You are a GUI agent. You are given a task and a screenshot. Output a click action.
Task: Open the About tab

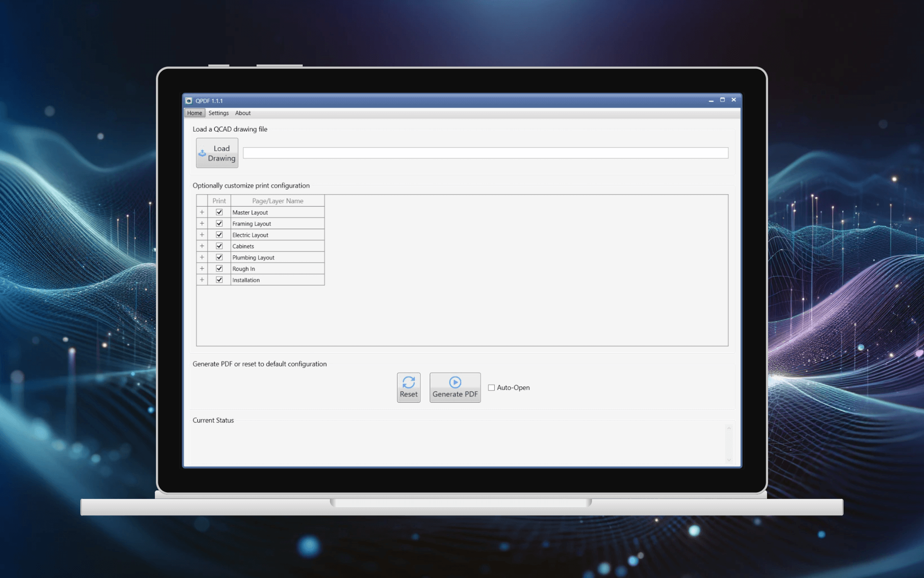click(243, 113)
